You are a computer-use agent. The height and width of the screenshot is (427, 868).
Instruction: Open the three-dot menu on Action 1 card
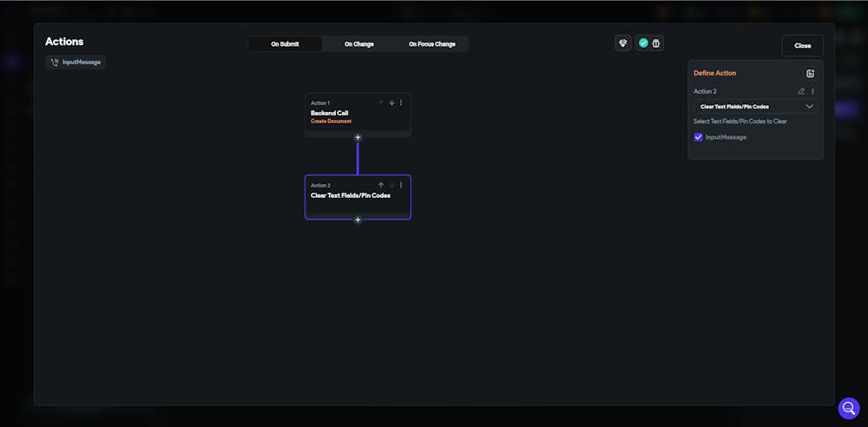(x=401, y=102)
